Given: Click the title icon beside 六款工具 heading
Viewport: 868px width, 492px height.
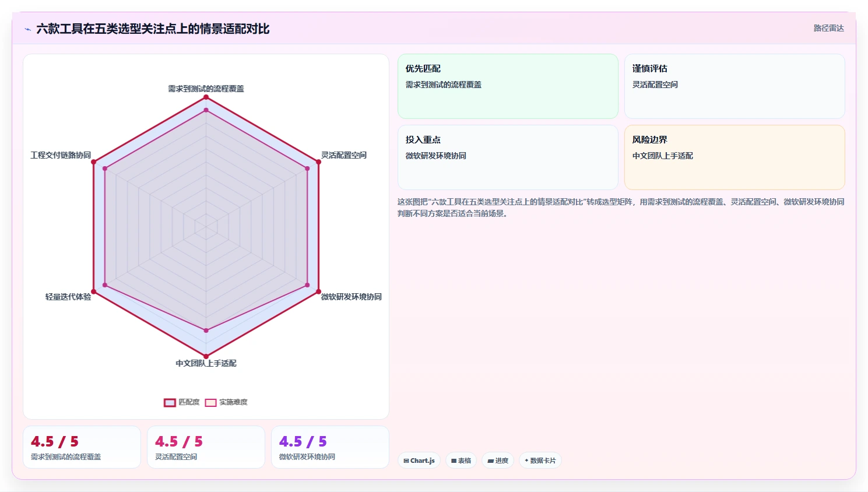Looking at the screenshot, I should point(27,29).
